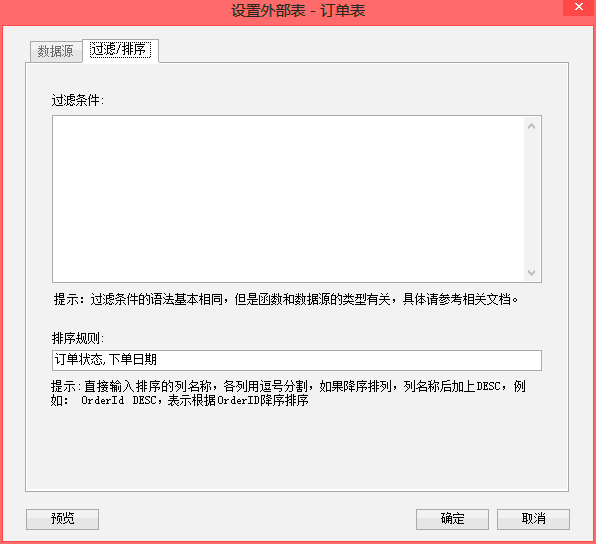The image size is (596, 544).
Task: Click the empty panel area below the hints
Action: click(x=296, y=449)
